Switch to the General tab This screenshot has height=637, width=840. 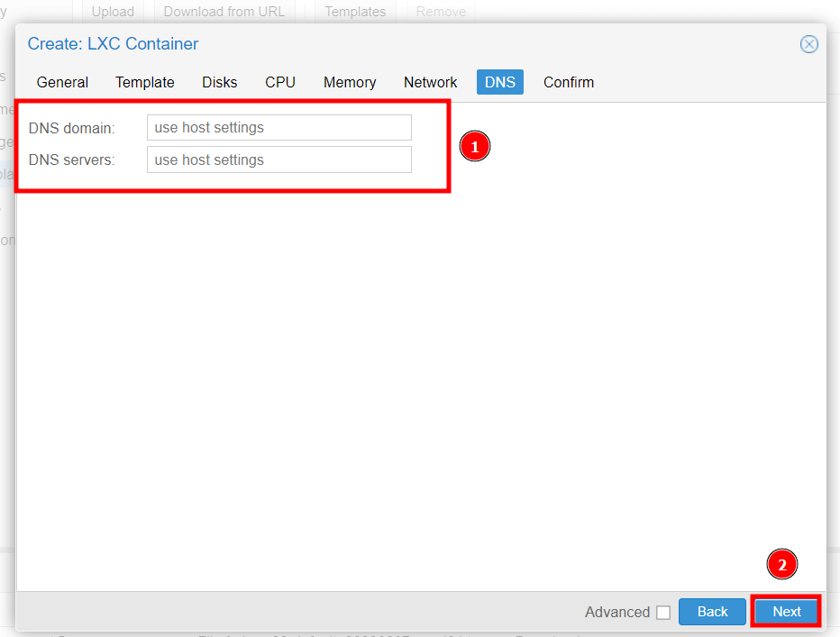62,82
